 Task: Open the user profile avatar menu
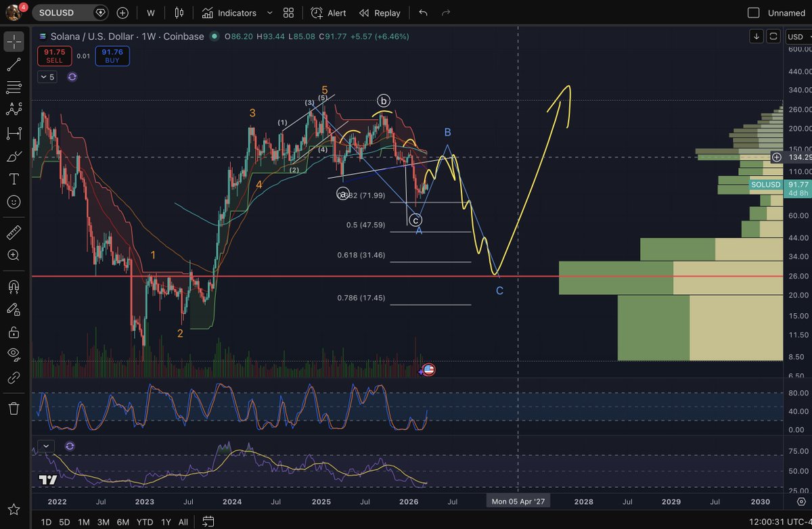tap(14, 12)
